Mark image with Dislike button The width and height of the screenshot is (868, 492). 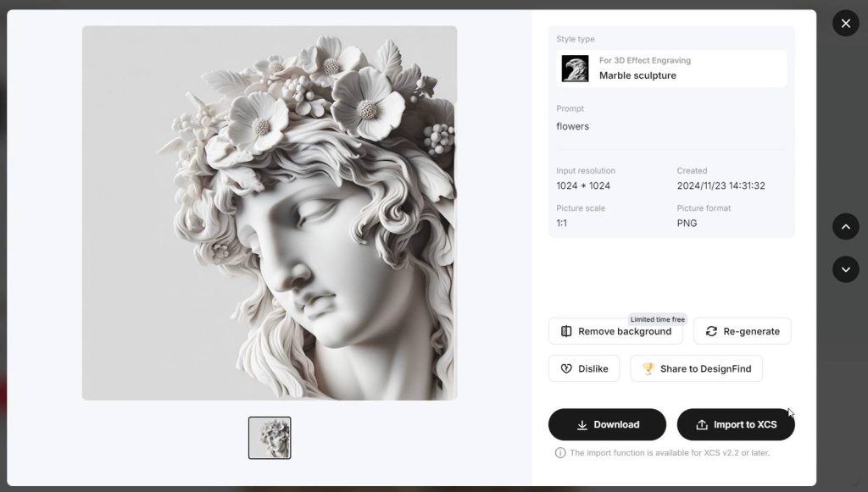(583, 368)
